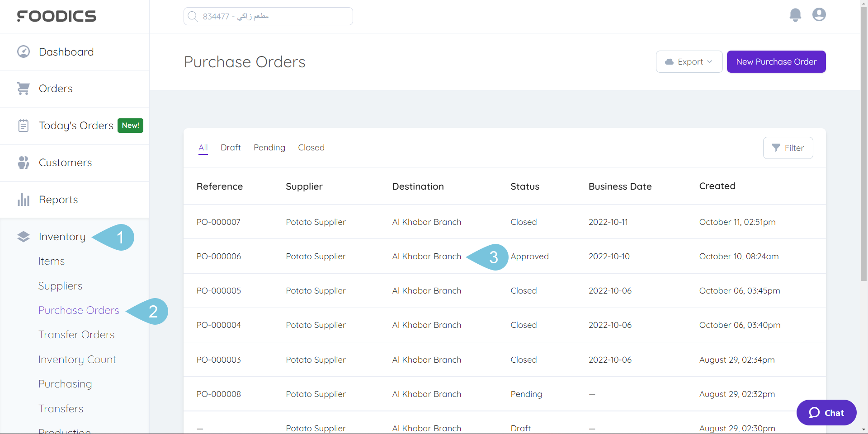Click the Customers people icon
This screenshot has width=868, height=434.
point(23,162)
